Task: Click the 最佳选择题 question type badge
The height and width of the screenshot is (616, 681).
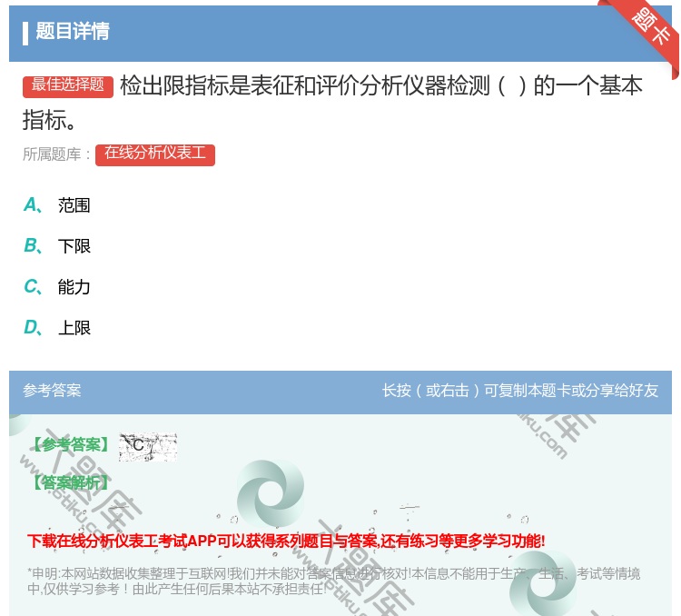Action: [68, 86]
